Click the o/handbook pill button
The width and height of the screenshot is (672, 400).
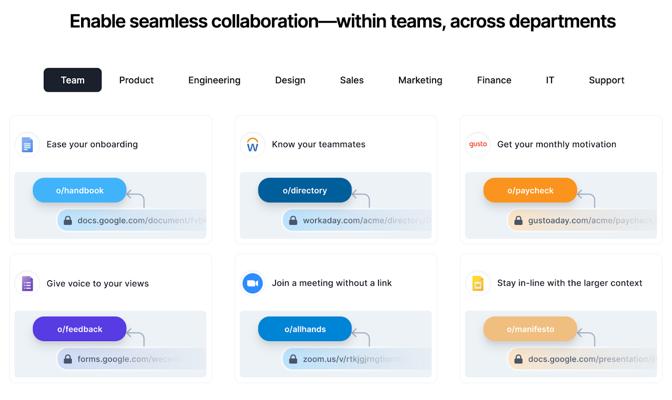click(80, 190)
